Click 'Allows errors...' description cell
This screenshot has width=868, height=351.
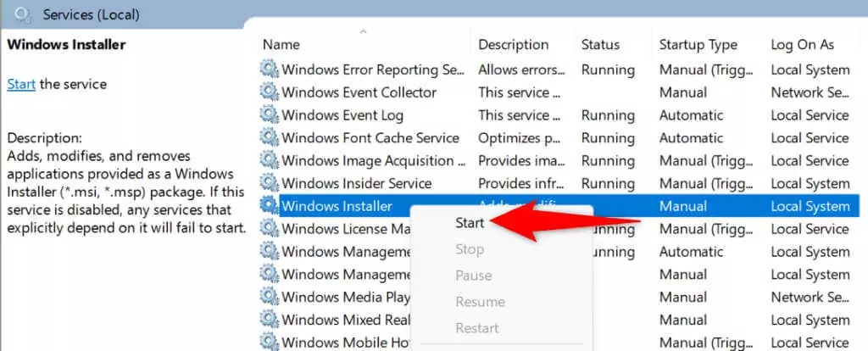522,70
